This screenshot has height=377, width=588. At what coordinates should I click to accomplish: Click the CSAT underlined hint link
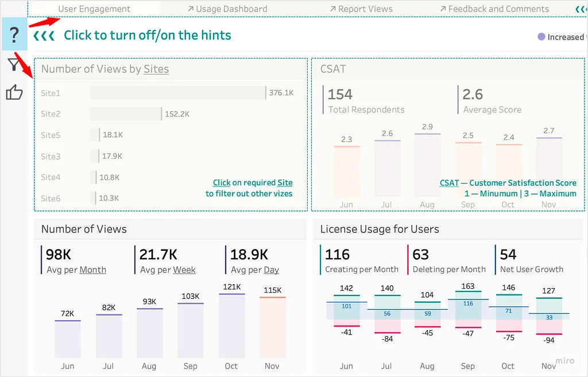tap(449, 183)
